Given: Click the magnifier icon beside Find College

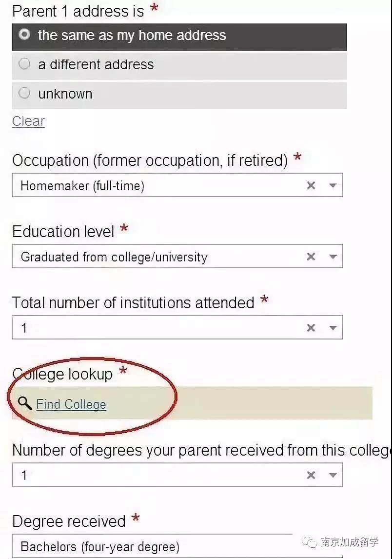Looking at the screenshot, I should [25, 403].
